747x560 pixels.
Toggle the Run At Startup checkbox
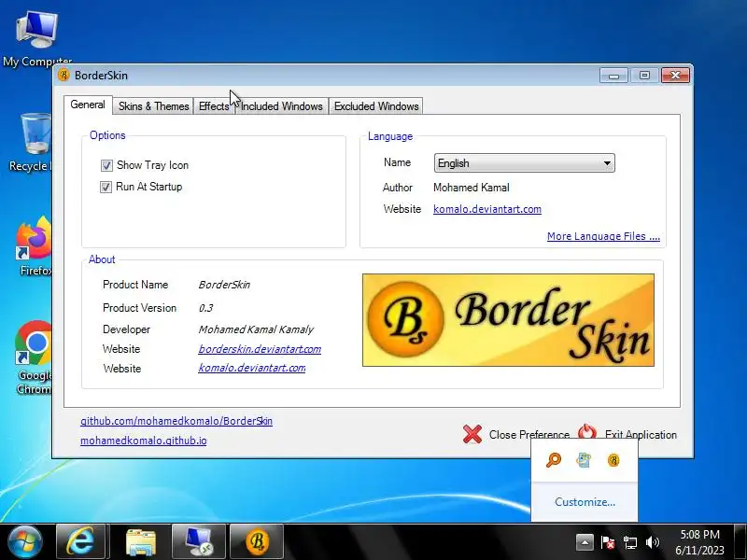click(x=106, y=187)
